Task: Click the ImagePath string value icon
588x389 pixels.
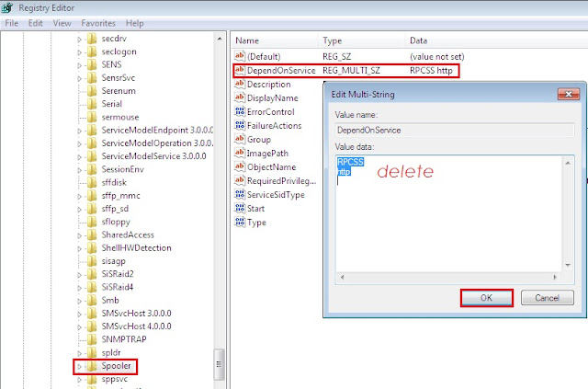Action: (240, 153)
